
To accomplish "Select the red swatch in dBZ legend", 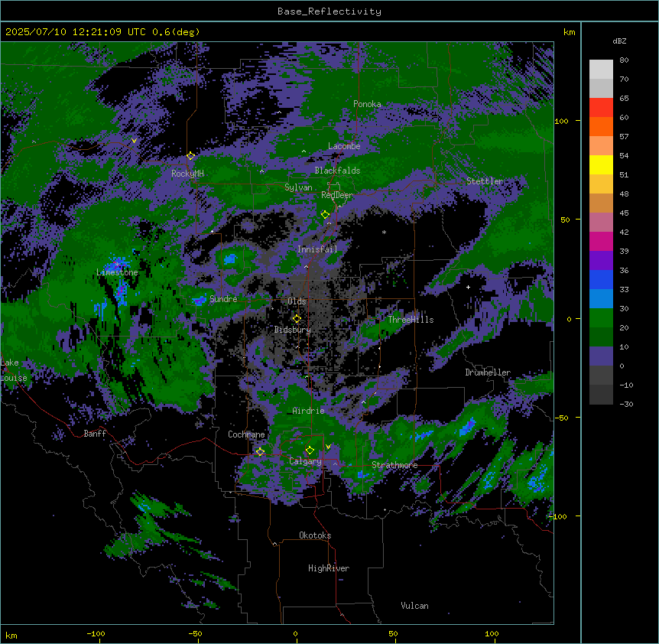I will (601, 108).
